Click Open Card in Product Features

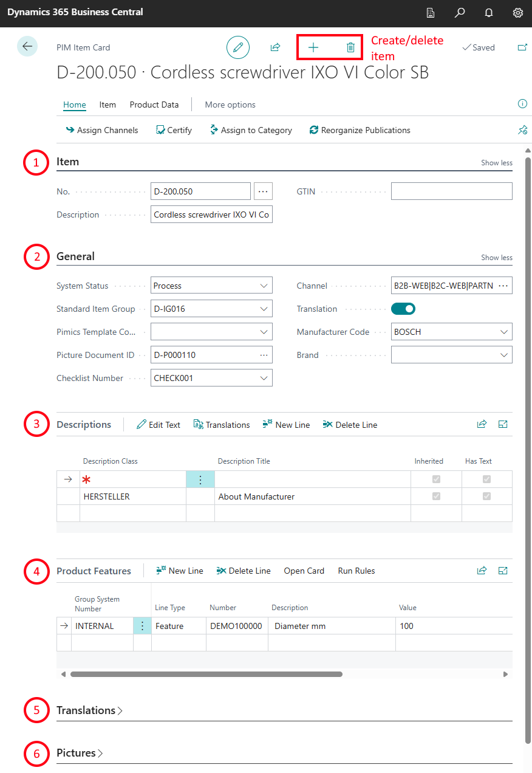[x=304, y=571]
